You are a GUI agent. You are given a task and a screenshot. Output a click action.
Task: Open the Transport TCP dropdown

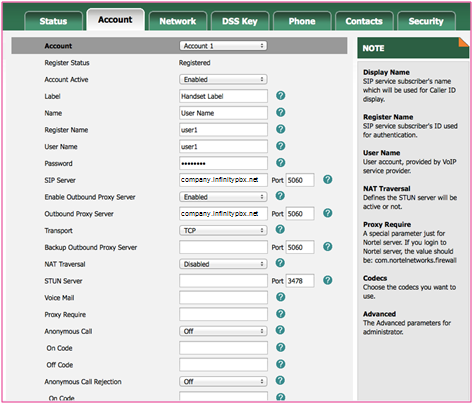pyautogui.click(x=223, y=230)
